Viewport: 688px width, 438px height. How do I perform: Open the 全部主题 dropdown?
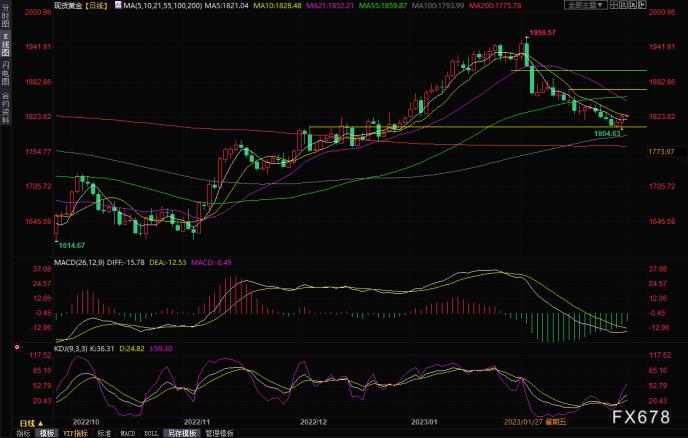pyautogui.click(x=586, y=5)
